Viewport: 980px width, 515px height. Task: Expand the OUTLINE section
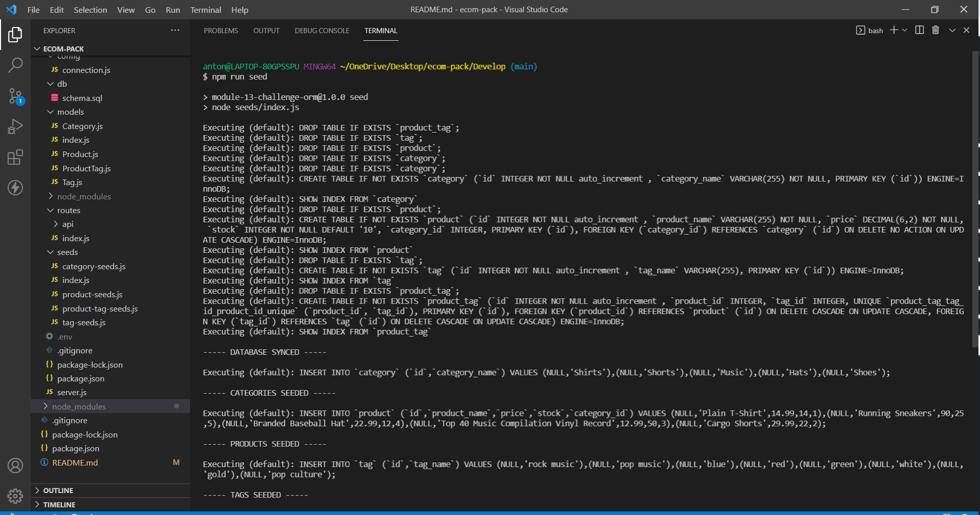point(59,490)
